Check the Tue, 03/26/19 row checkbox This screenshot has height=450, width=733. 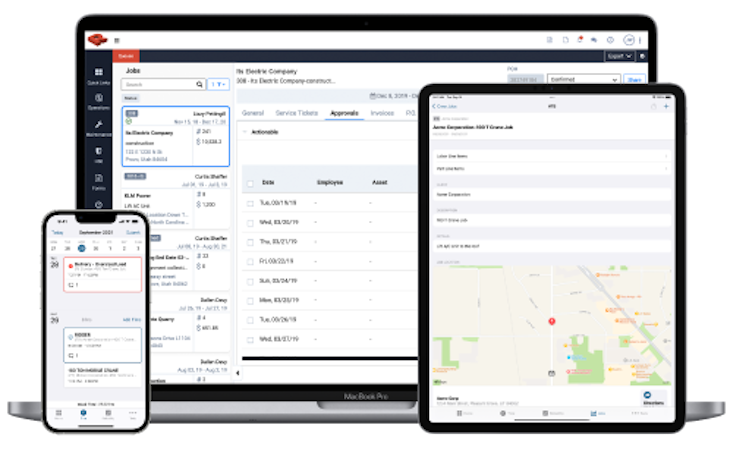point(250,321)
